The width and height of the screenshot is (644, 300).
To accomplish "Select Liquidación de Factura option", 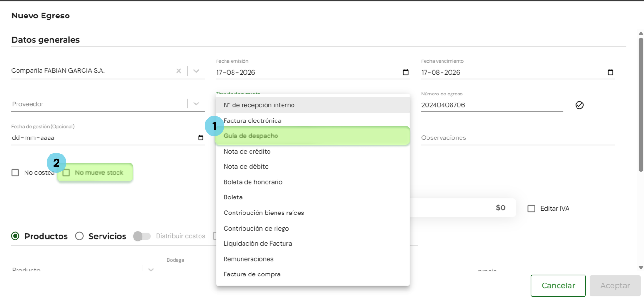I will 312,244.
